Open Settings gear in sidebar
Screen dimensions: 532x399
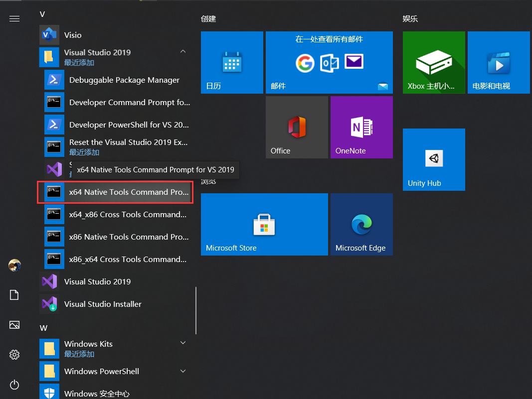click(x=14, y=355)
